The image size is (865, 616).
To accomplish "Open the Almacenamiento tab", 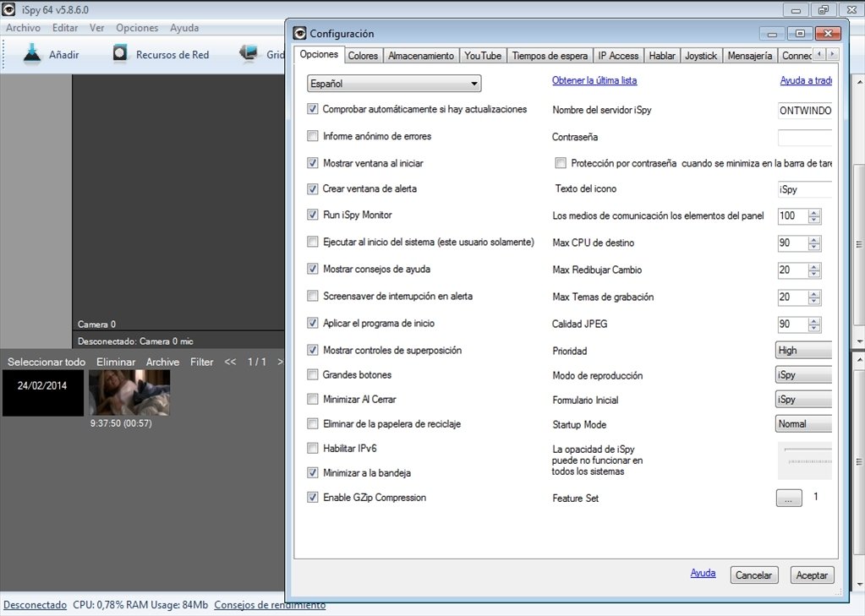I will [421, 56].
